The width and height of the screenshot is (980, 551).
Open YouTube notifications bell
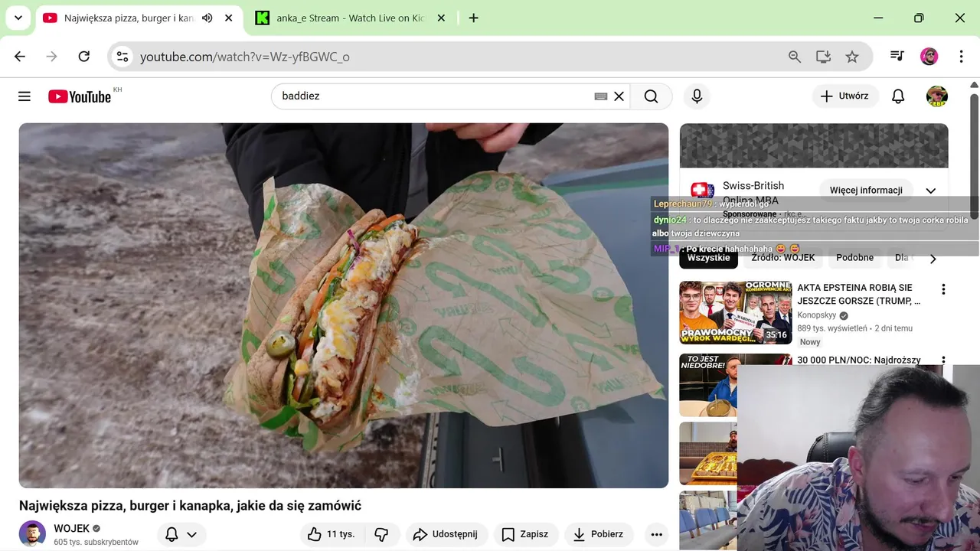[x=898, y=96]
